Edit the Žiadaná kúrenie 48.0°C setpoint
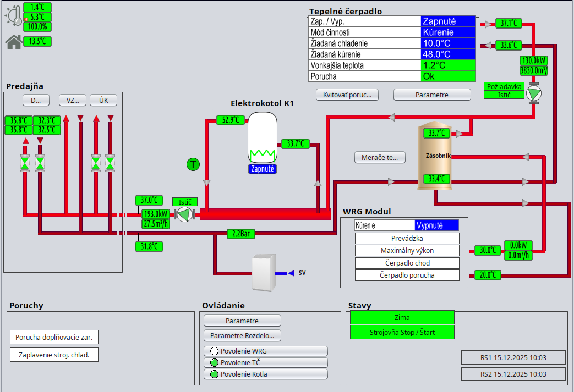Image resolution: width=574 pixels, height=392 pixels. 447,54
